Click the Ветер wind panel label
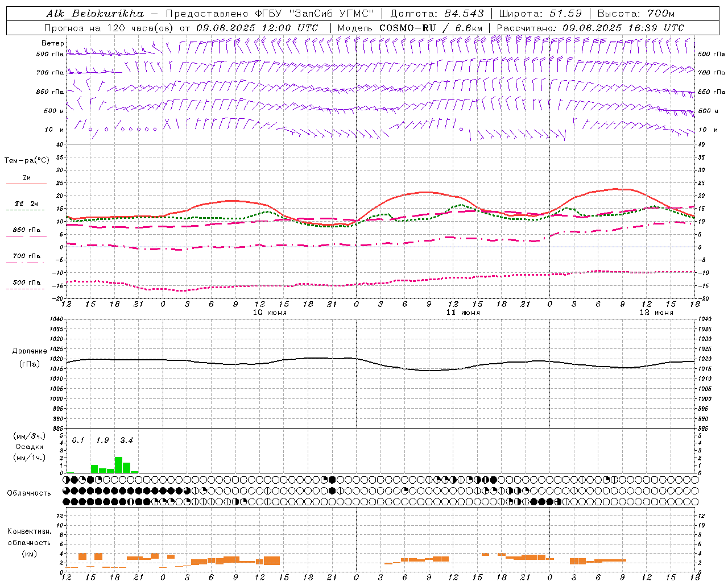 52,43
